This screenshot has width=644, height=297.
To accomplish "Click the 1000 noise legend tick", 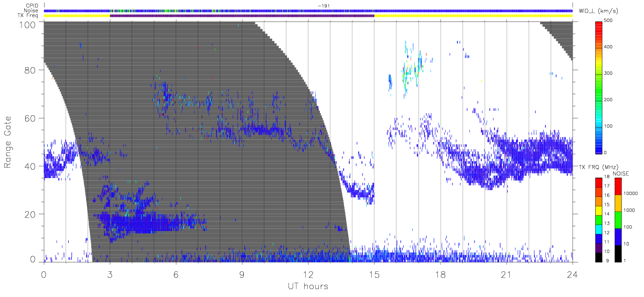I will (629, 210).
